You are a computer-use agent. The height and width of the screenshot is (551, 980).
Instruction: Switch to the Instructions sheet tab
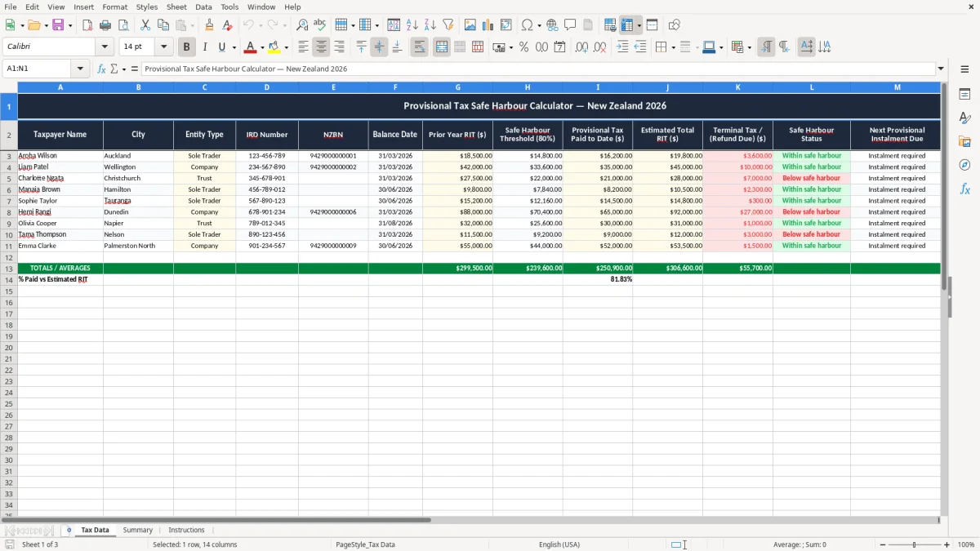(x=186, y=530)
